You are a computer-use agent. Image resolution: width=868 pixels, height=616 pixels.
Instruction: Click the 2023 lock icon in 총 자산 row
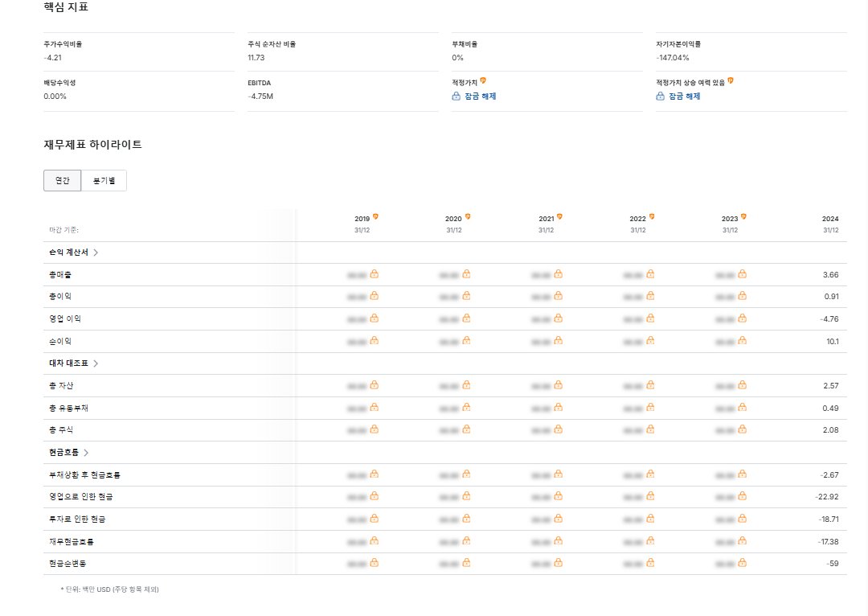point(743,384)
